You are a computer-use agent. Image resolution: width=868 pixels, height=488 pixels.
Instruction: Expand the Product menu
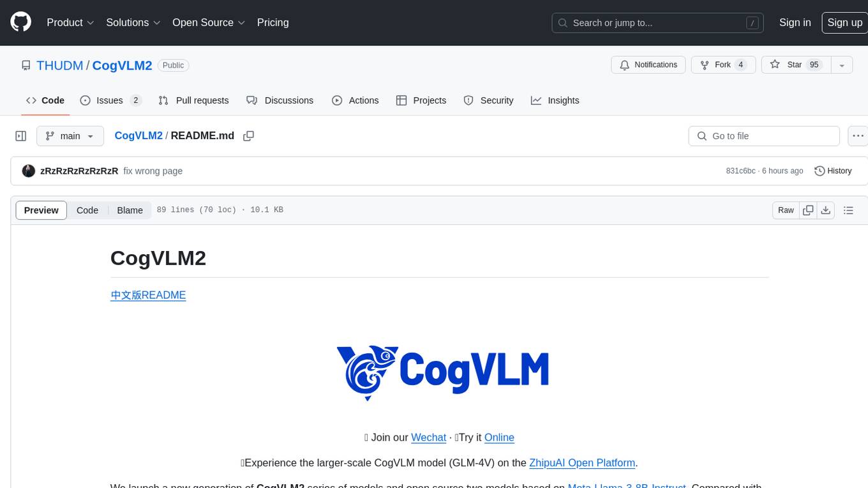(70, 22)
